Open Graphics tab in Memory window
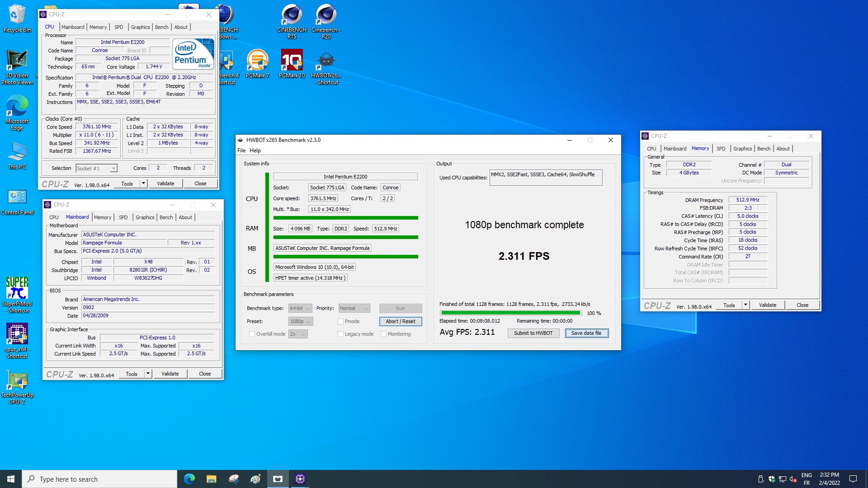The height and width of the screenshot is (488, 868). tap(742, 149)
